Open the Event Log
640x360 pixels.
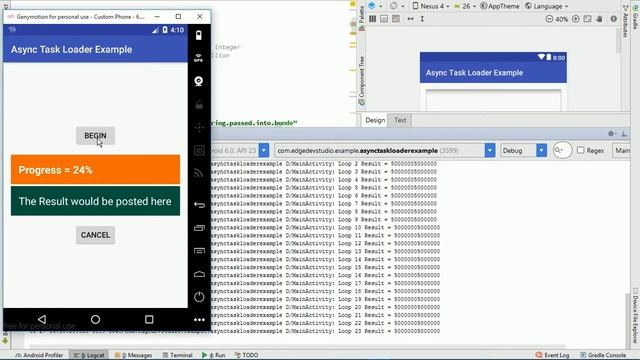[x=552, y=355]
